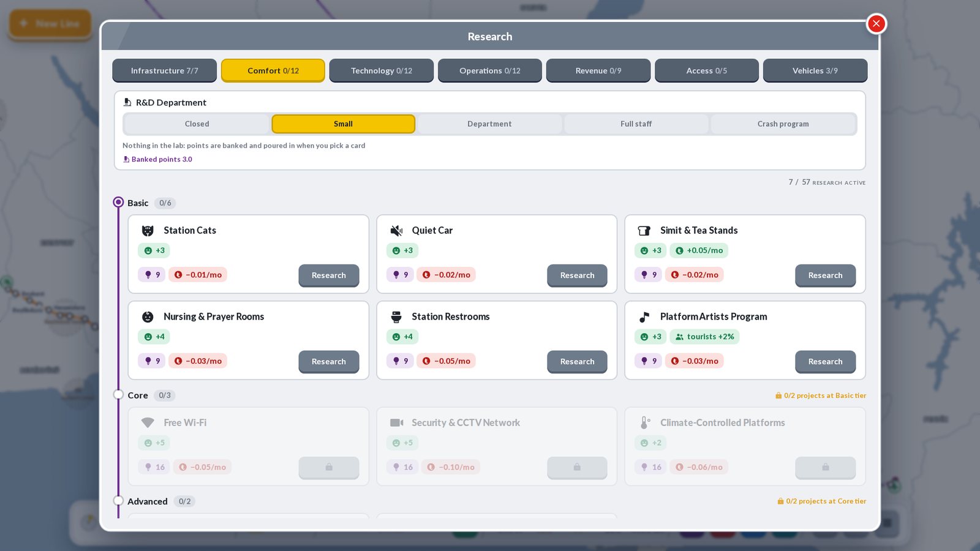Click the Security & CCTV camera icon

pos(396,423)
